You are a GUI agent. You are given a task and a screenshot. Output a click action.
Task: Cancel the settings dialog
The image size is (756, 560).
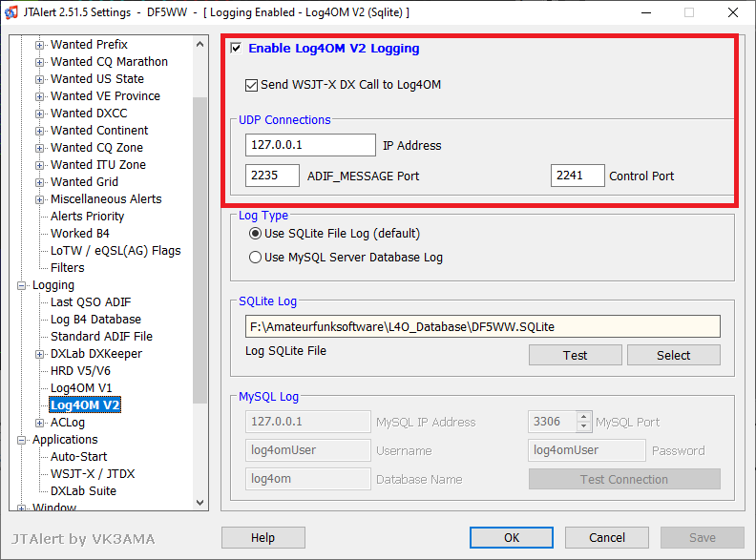607,537
